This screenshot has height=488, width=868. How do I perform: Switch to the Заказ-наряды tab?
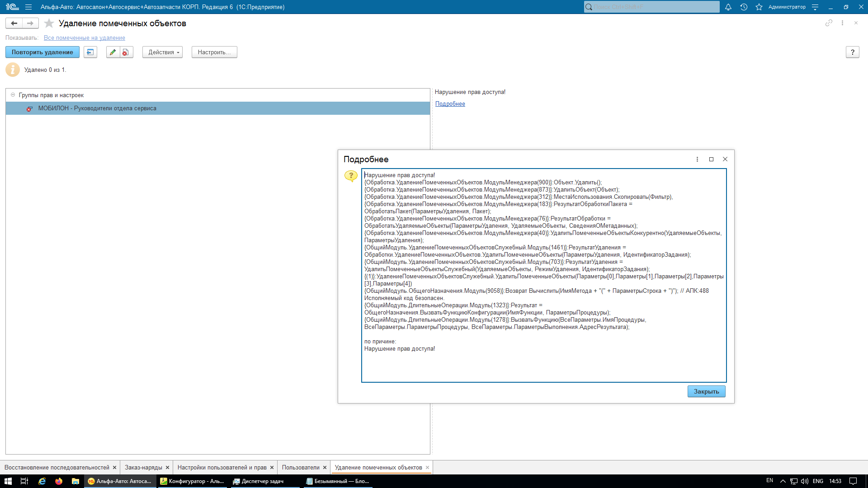pos(143,468)
